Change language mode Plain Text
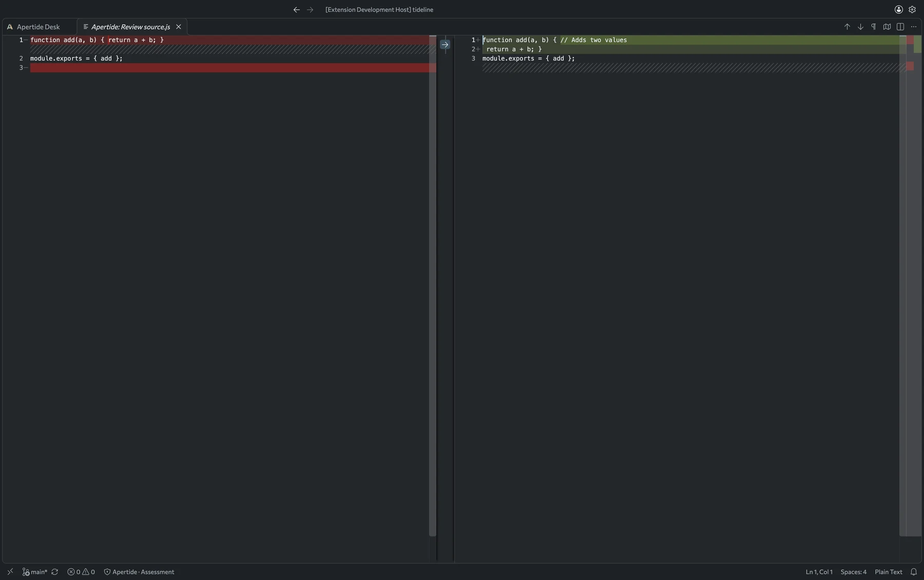This screenshot has height=580, width=924. [889, 572]
